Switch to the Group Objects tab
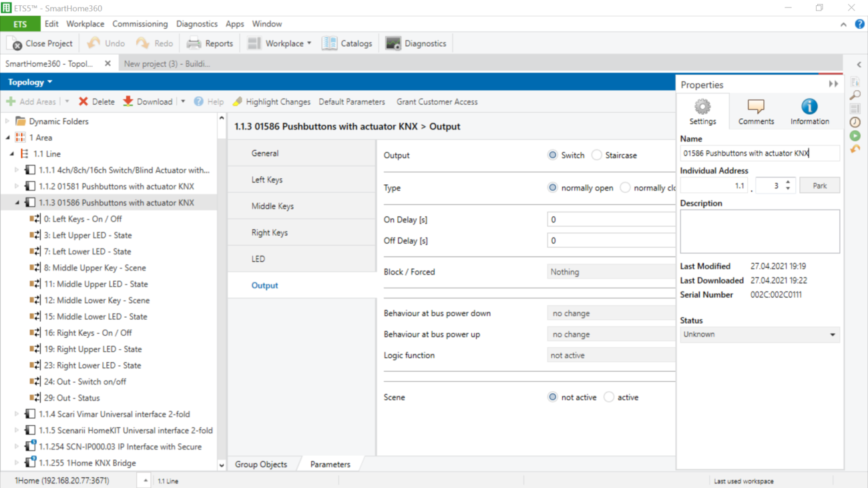This screenshot has height=488, width=868. (261, 465)
